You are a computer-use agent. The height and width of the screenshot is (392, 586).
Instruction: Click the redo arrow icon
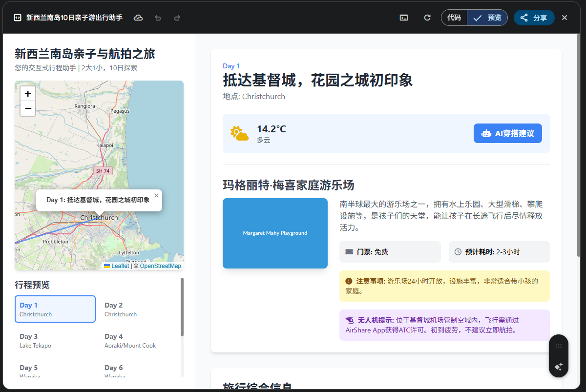(177, 18)
